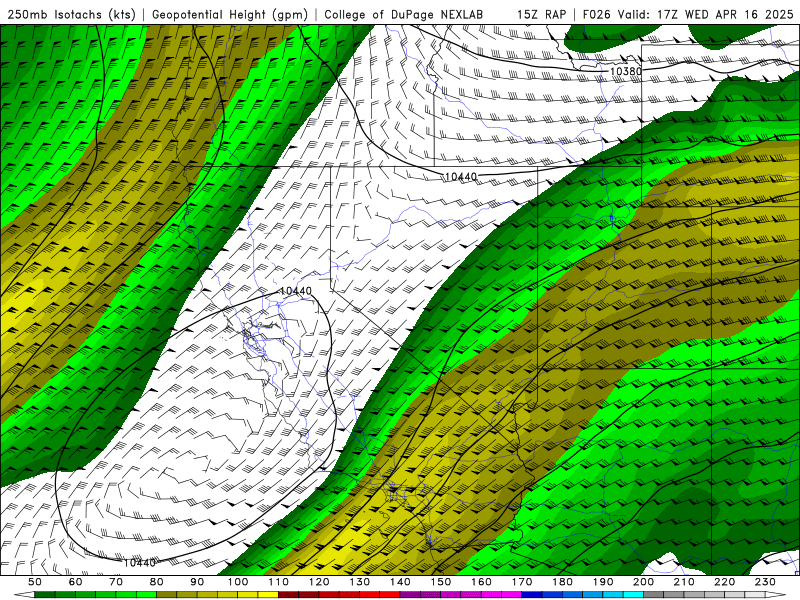
Task: Click the 200 legend label
Action: [x=644, y=582]
